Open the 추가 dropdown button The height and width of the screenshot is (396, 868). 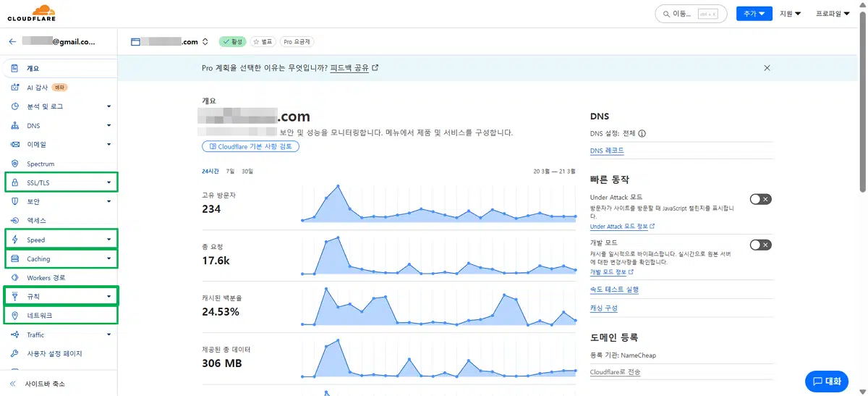click(754, 14)
